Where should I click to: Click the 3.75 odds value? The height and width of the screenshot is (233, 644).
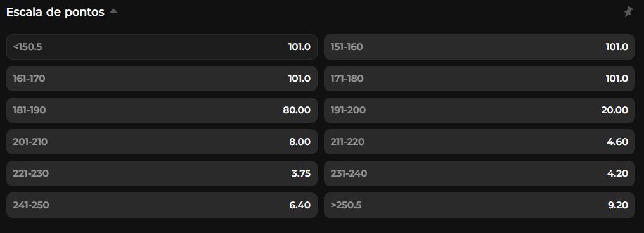click(x=300, y=173)
